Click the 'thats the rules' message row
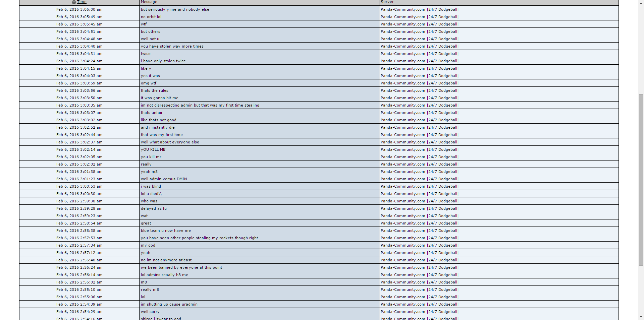The width and height of the screenshot is (644, 320). (154, 90)
